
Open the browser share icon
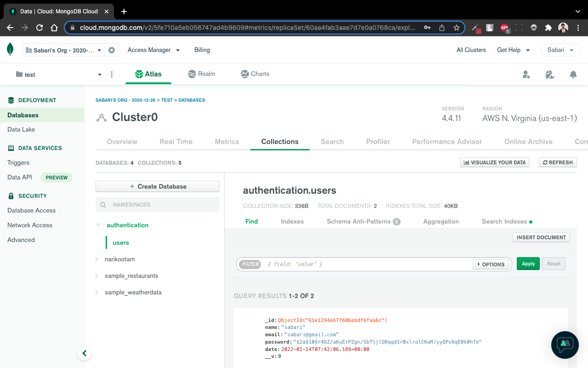pyautogui.click(x=442, y=28)
